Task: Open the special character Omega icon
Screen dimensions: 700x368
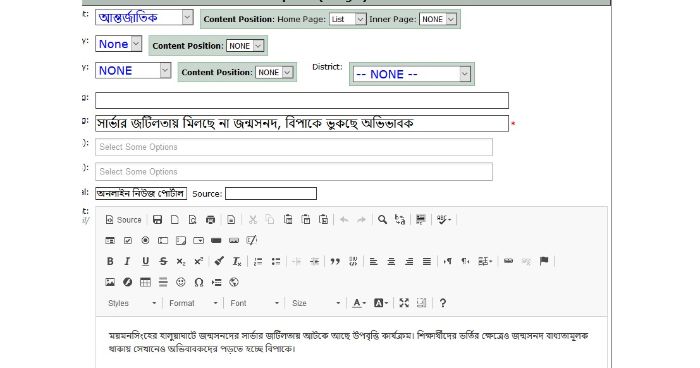Action: (x=199, y=282)
